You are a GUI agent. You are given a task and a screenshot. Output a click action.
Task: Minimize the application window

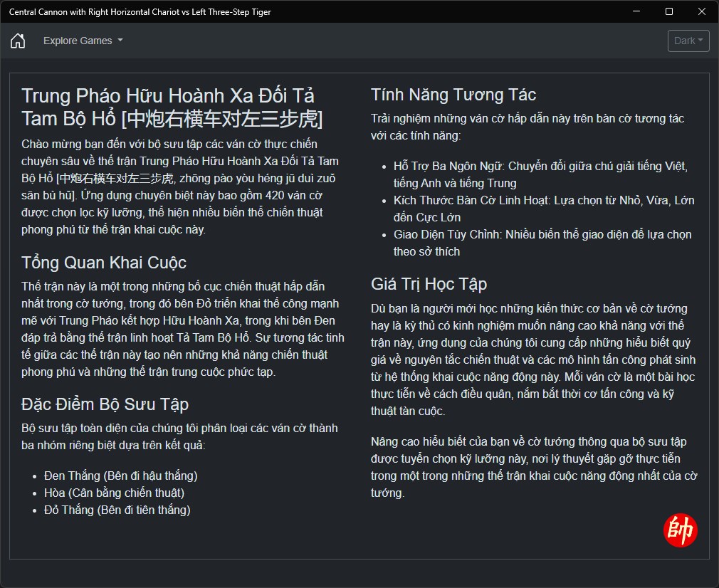636,11
